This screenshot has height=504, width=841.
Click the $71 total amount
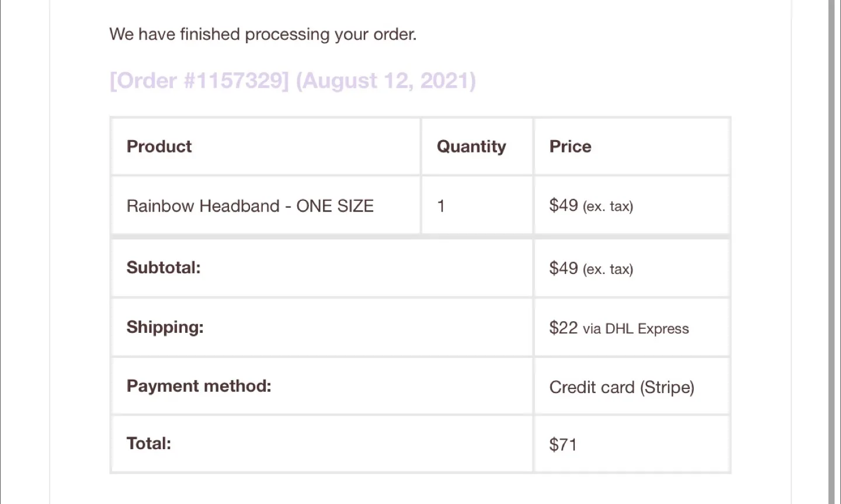click(x=563, y=445)
